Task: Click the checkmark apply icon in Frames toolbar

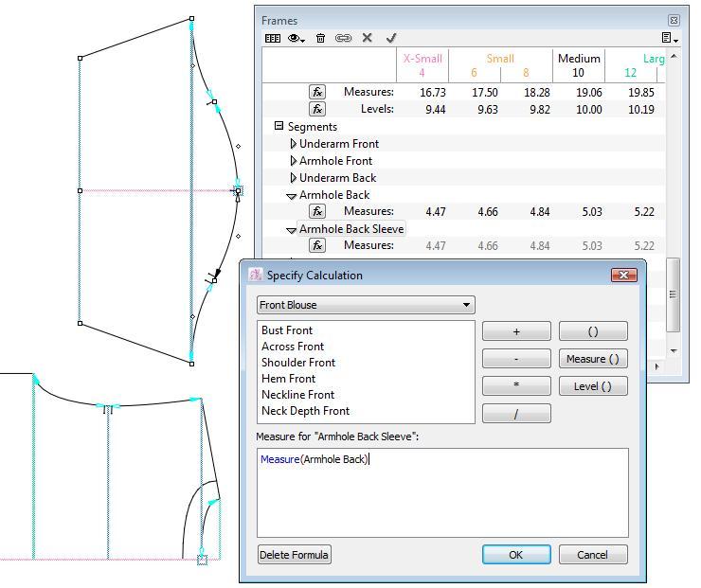Action: click(391, 39)
